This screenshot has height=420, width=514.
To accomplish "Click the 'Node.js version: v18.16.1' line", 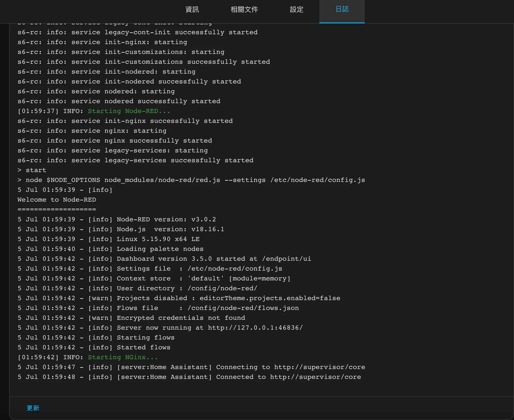I will pos(121,229).
